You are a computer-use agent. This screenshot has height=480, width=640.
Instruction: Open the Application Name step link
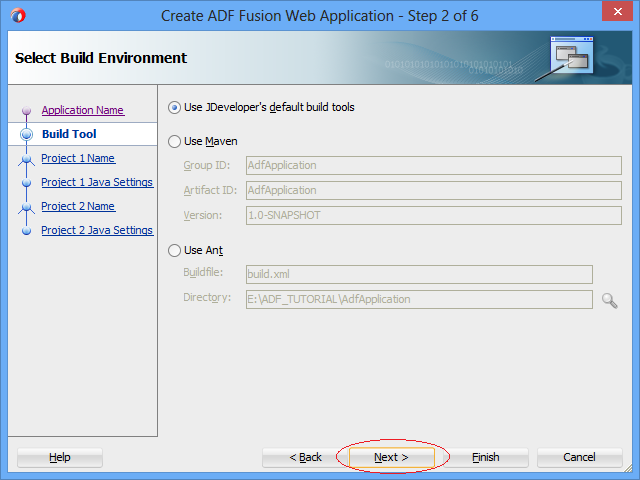pos(82,110)
